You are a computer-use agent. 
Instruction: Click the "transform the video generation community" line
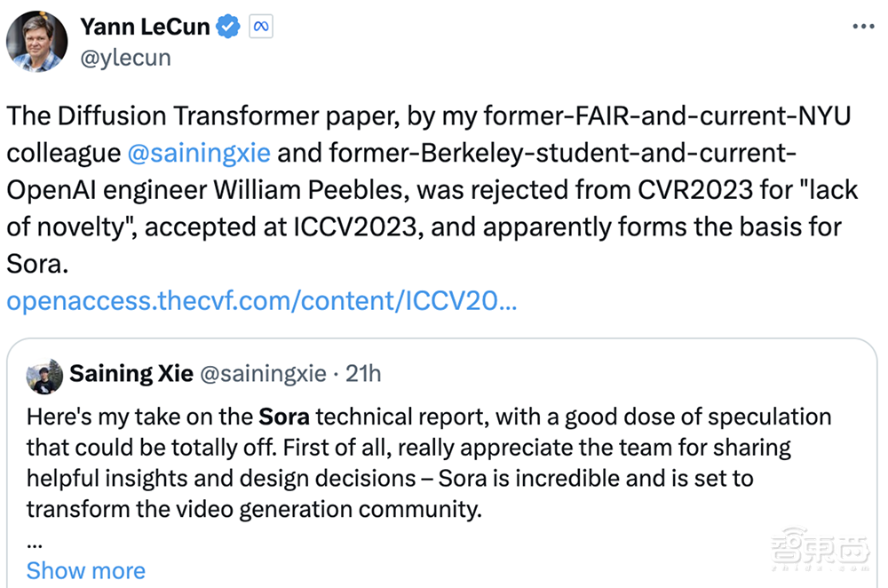[253, 509]
